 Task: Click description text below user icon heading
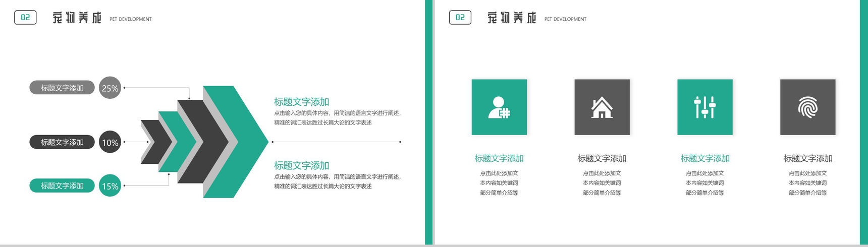coord(499,183)
